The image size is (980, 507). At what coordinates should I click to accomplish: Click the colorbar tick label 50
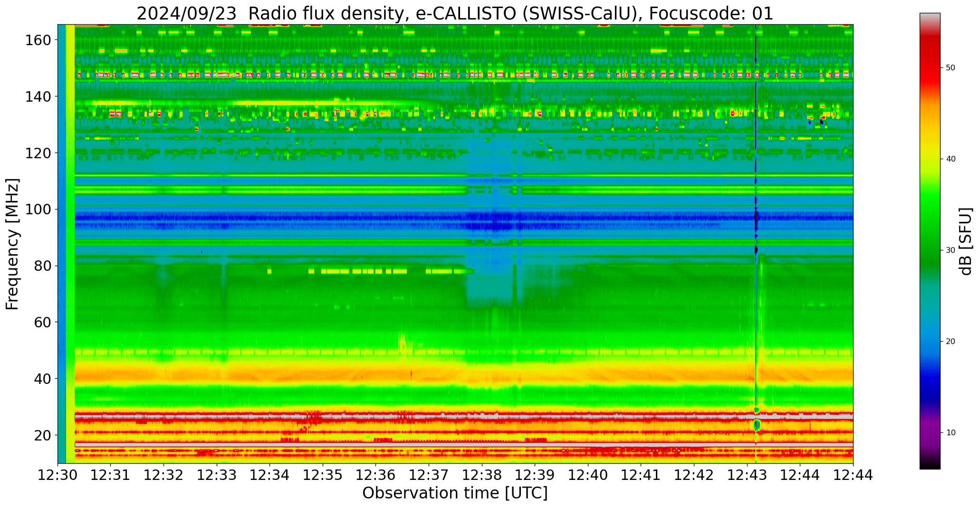click(x=951, y=68)
